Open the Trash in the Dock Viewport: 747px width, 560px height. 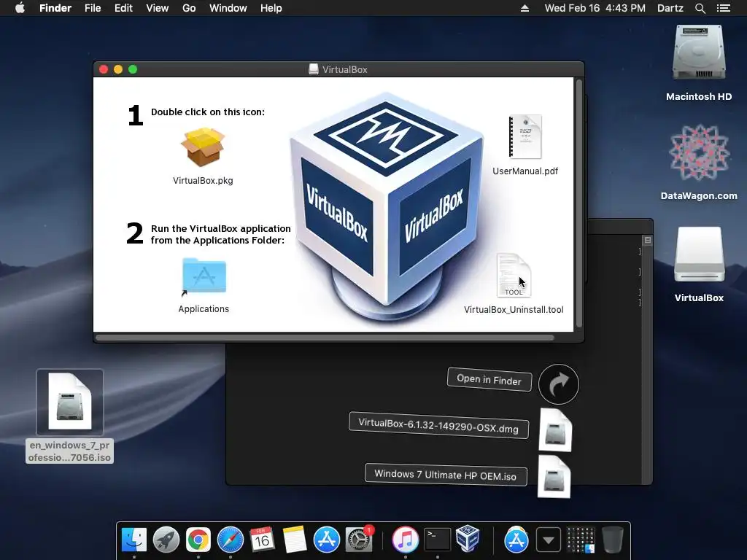point(612,540)
